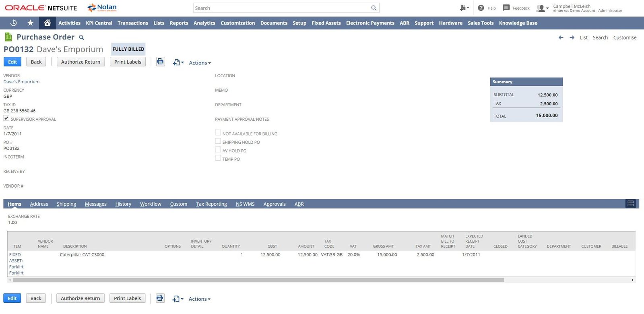Image resolution: width=644 pixels, height=314 pixels.
Task: Click the Caterpillar CAT C3000 description cell
Action: pos(82,254)
